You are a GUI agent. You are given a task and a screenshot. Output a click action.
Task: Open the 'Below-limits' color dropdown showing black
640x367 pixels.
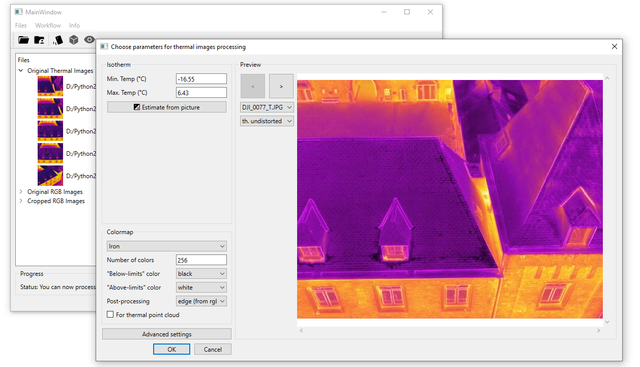pyautogui.click(x=201, y=274)
